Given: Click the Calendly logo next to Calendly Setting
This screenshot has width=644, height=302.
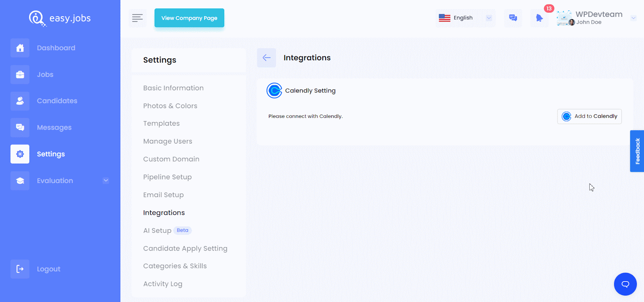Looking at the screenshot, I should tap(274, 90).
